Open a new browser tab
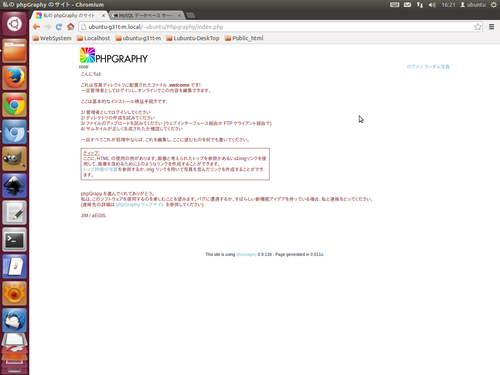 pos(191,15)
